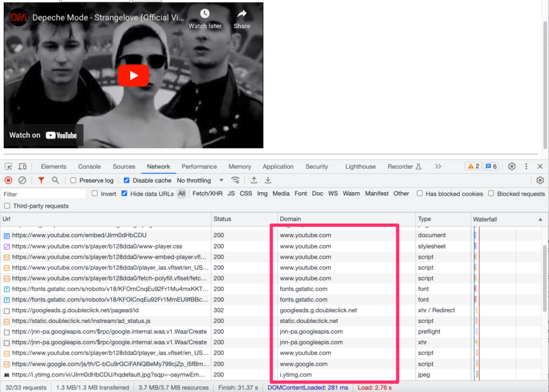Viewport: 549px width, 392px height.
Task: Filter requests by Wasm type
Action: 352,194
